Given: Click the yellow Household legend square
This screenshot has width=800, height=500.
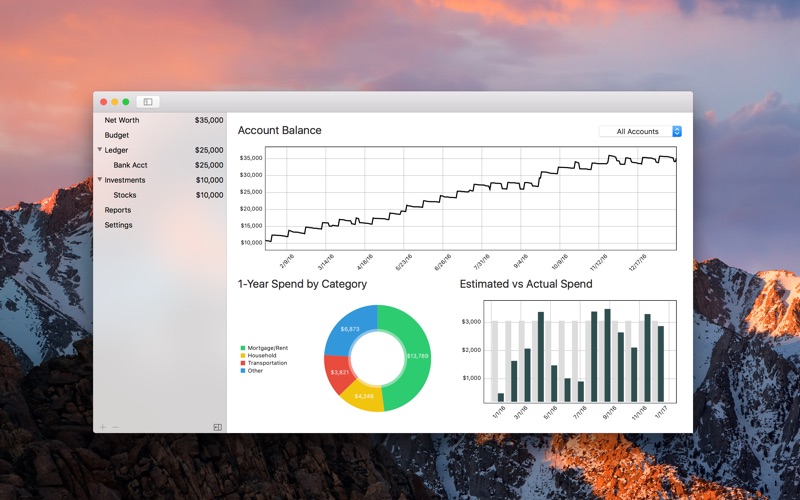Looking at the screenshot, I should pos(243,356).
